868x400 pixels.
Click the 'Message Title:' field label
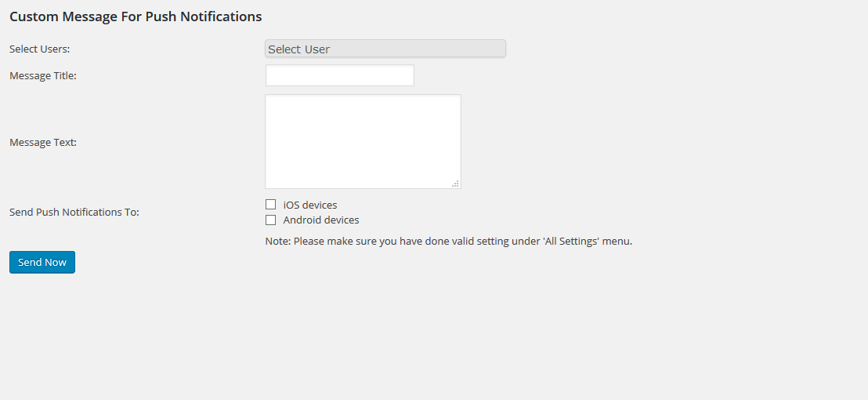42,76
